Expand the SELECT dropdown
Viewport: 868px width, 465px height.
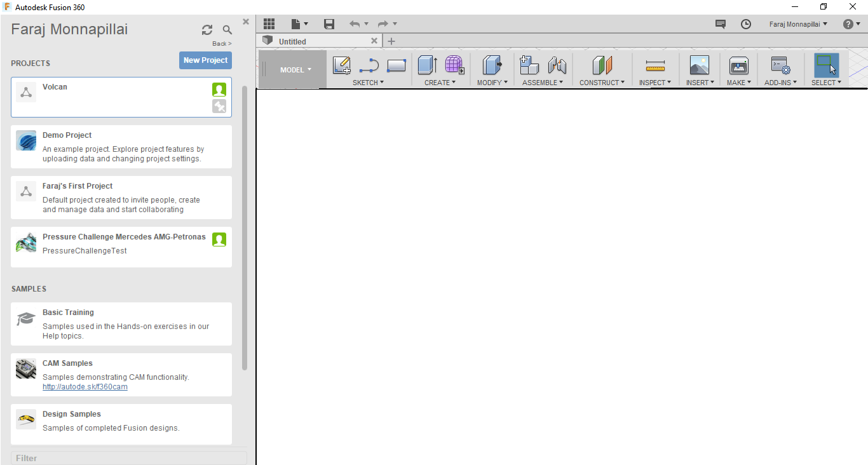(x=826, y=83)
